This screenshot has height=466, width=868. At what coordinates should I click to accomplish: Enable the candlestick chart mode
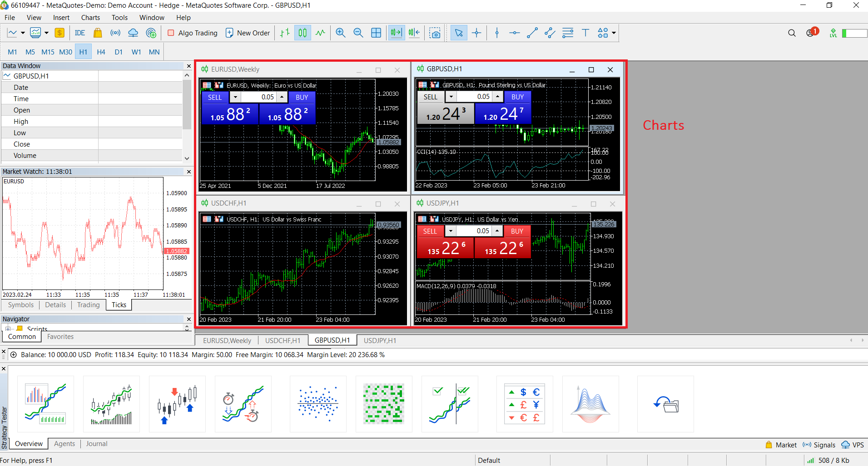tap(303, 33)
